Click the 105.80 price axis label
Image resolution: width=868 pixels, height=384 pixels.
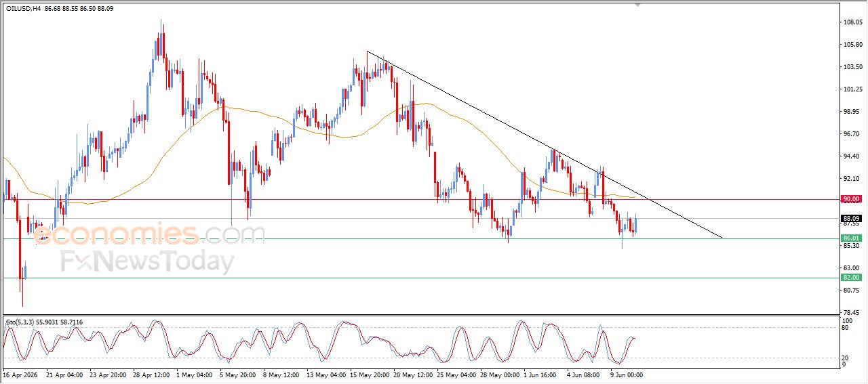[x=852, y=45]
